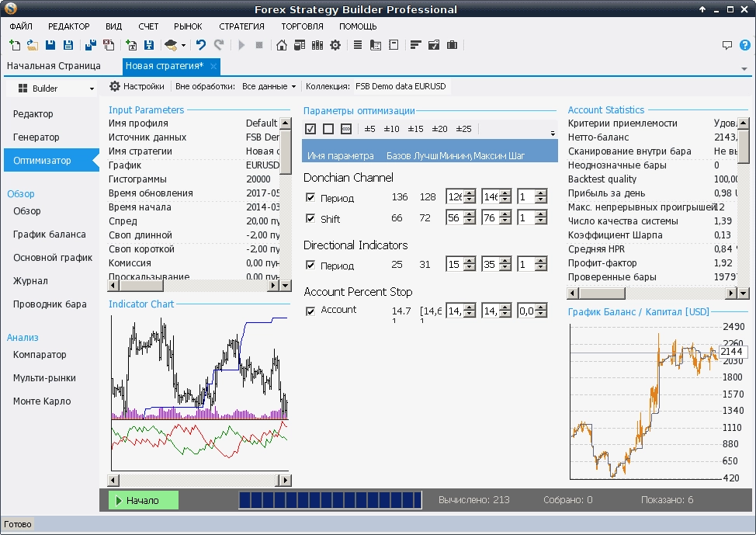
Task: Toggle the Account Percent Stop checkbox
Action: [x=310, y=311]
